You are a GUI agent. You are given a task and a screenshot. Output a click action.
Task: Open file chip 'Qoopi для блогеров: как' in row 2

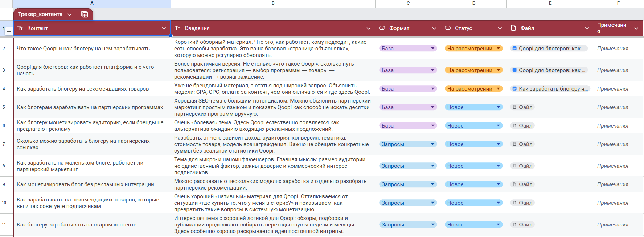coord(549,49)
